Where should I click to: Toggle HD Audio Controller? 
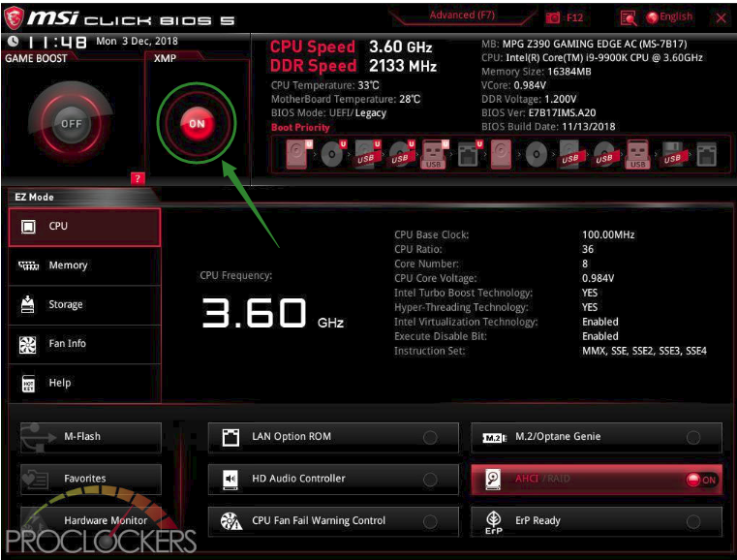point(333,479)
